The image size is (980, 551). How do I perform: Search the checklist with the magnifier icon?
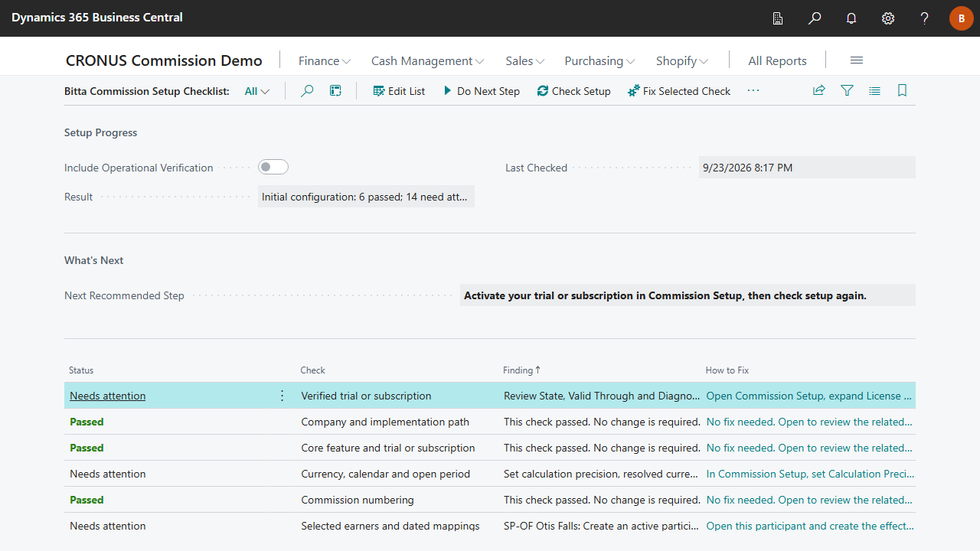pyautogui.click(x=307, y=91)
